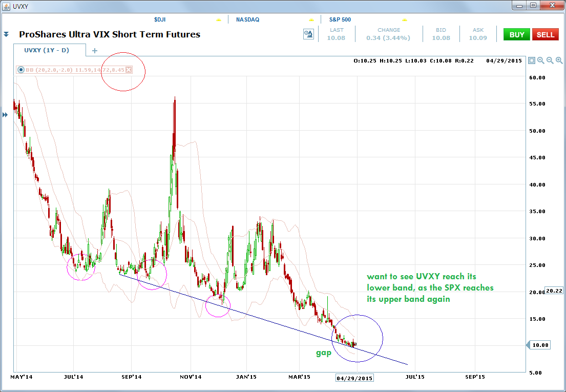The image size is (566, 392).
Task: Open the NASDAQ index link
Action: pyautogui.click(x=247, y=20)
